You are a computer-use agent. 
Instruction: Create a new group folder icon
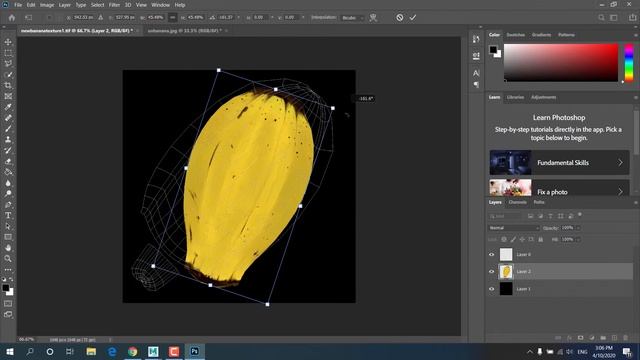pyautogui.click(x=603, y=338)
